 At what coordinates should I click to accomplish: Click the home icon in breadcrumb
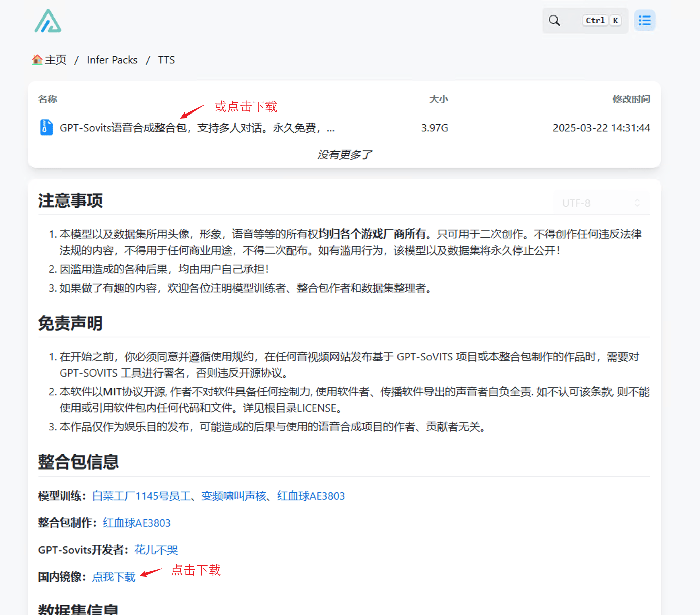coord(37,60)
